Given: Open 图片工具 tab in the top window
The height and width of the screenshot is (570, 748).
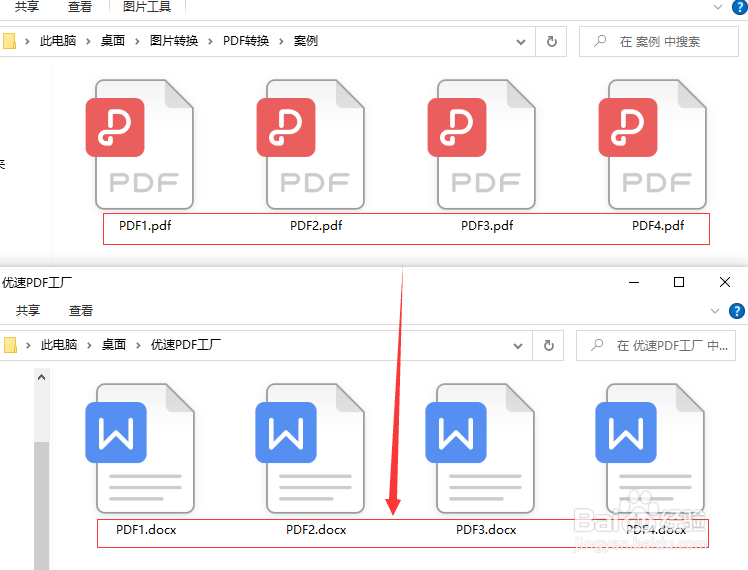Looking at the screenshot, I should point(147,7).
